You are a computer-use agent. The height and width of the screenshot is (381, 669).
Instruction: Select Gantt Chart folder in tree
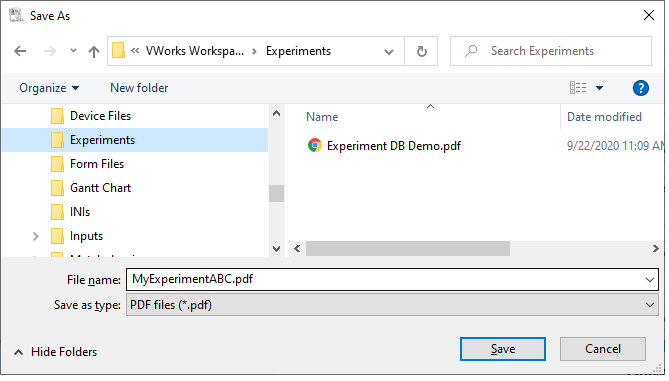[100, 188]
